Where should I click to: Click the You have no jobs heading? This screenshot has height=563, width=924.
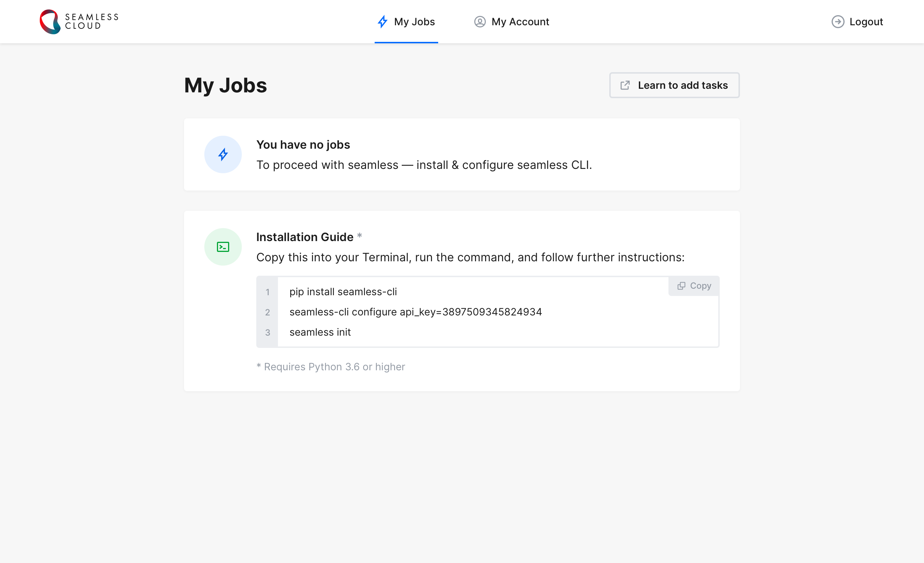pos(303,145)
